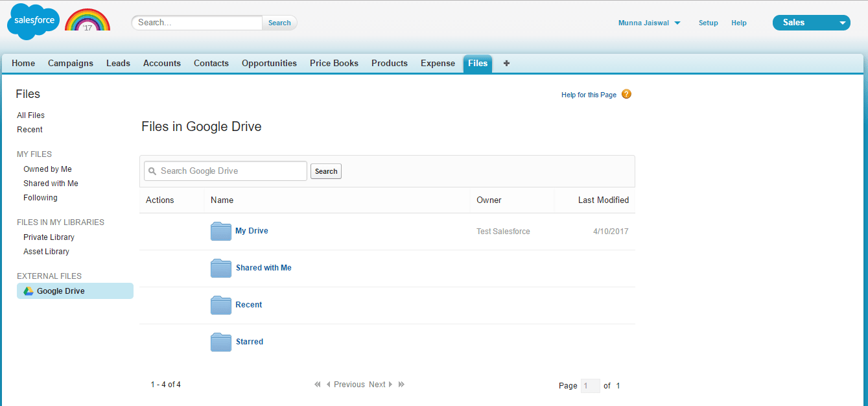This screenshot has width=868, height=406.
Task: Show files Owned by Me
Action: coord(47,169)
